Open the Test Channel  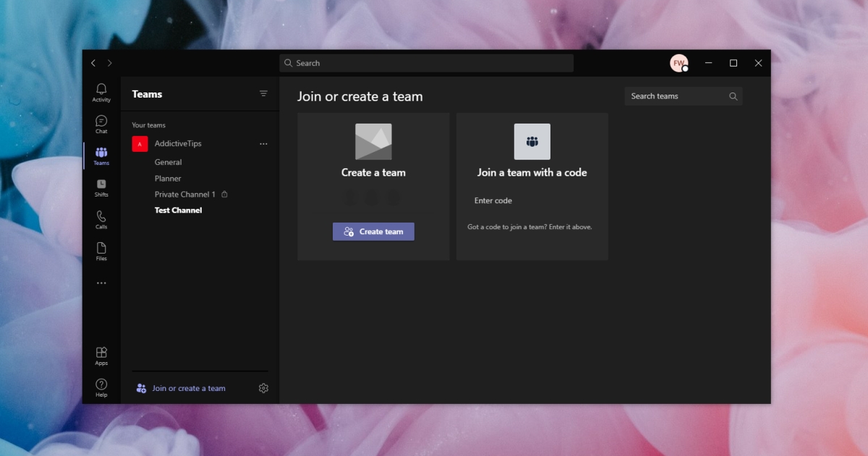[x=178, y=210]
